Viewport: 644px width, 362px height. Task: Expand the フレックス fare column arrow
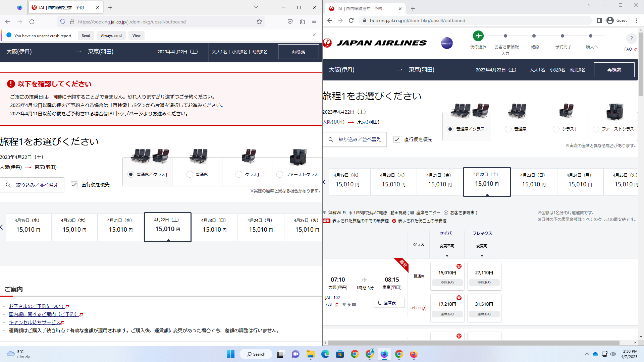tap(482, 255)
